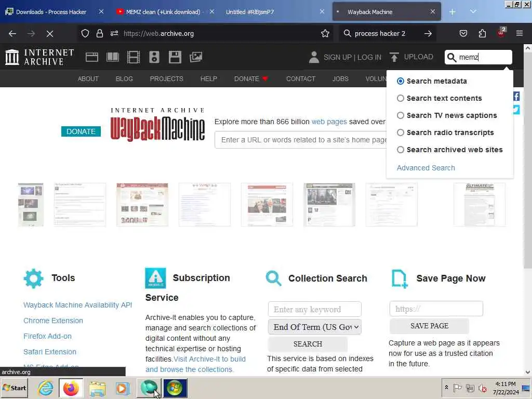
Task: Go back with browser back arrow
Action: [x=12, y=34]
